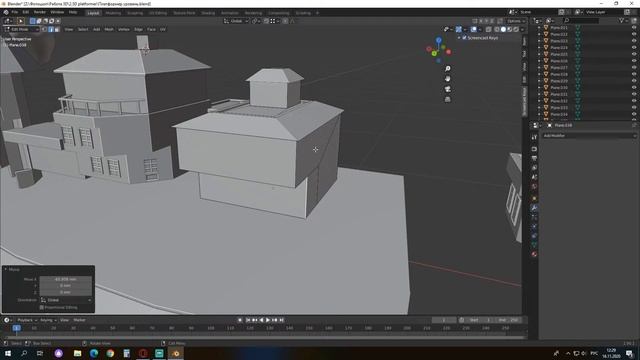The image size is (640, 360).
Task: Select the tweak cursor tool icon
Action: point(20,21)
